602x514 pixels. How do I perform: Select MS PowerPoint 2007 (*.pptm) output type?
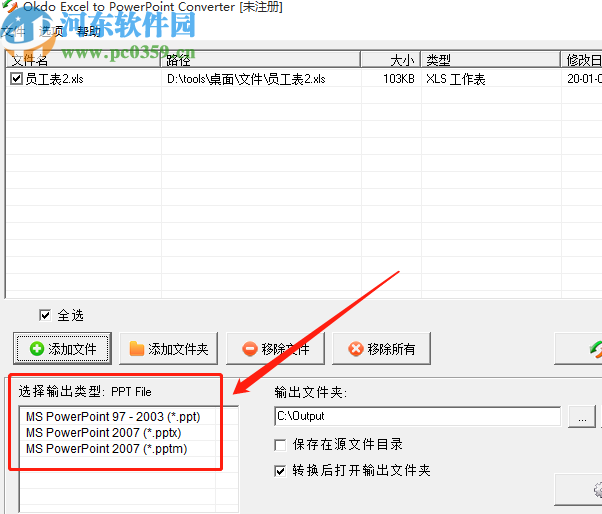coord(107,448)
